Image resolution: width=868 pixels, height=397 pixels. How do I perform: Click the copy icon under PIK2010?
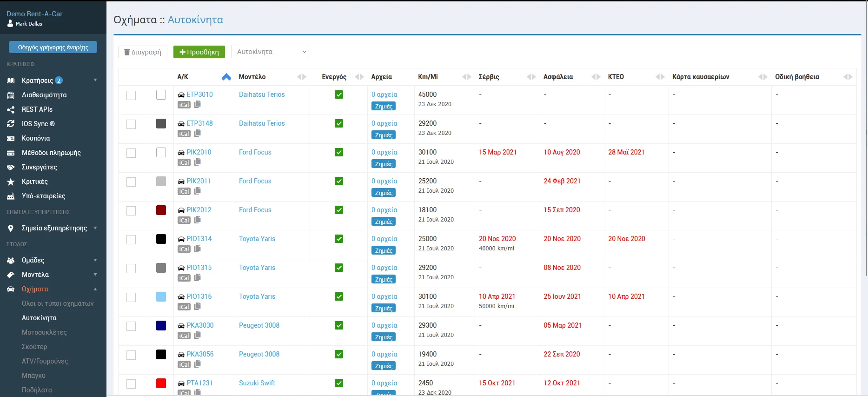(x=198, y=162)
